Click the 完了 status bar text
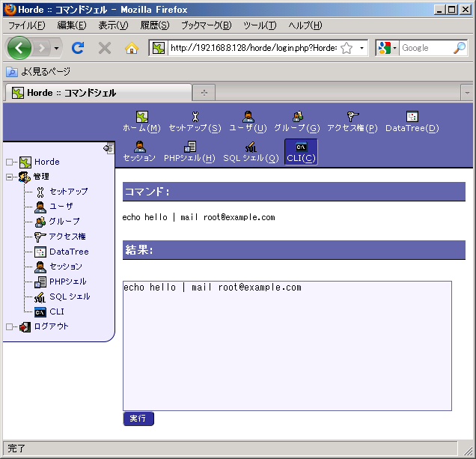The image size is (476, 459). point(16,449)
